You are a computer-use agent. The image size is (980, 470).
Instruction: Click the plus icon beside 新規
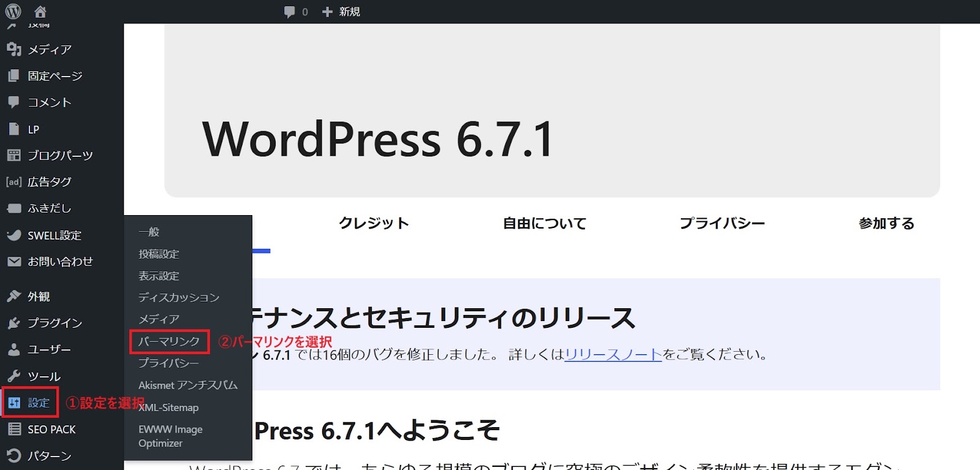tap(327, 12)
